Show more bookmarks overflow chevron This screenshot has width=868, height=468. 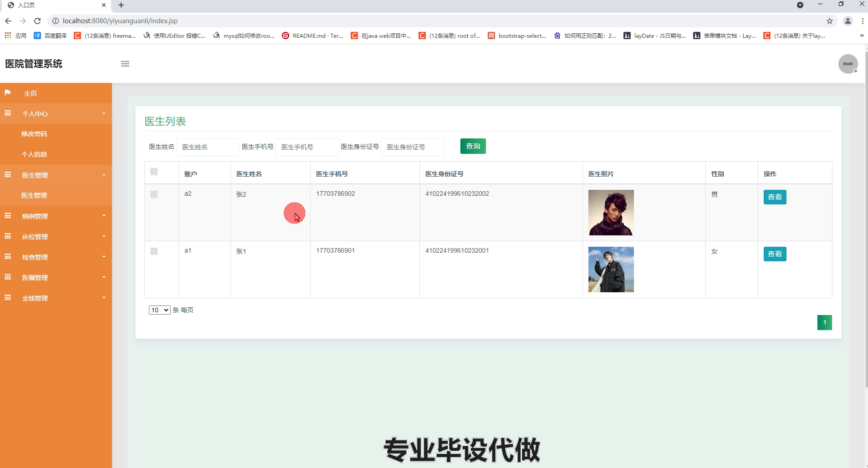tap(862, 36)
